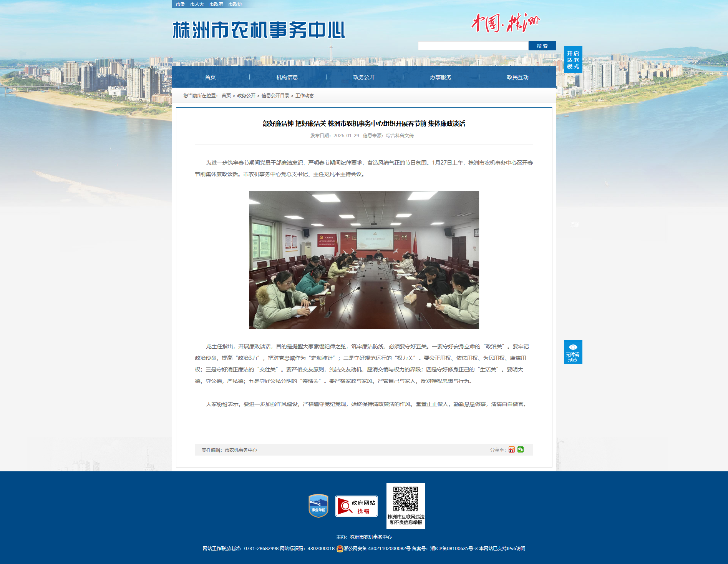The height and width of the screenshot is (564, 728).
Task: Click into the search input field
Action: 473,46
